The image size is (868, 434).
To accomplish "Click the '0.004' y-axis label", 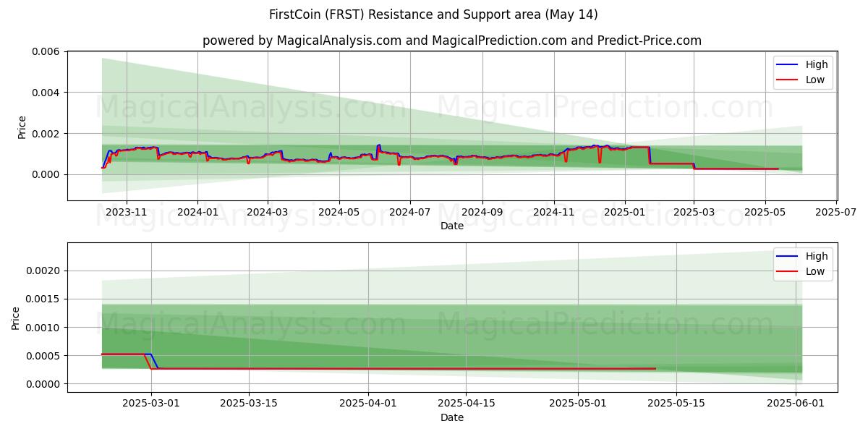I will pos(48,93).
